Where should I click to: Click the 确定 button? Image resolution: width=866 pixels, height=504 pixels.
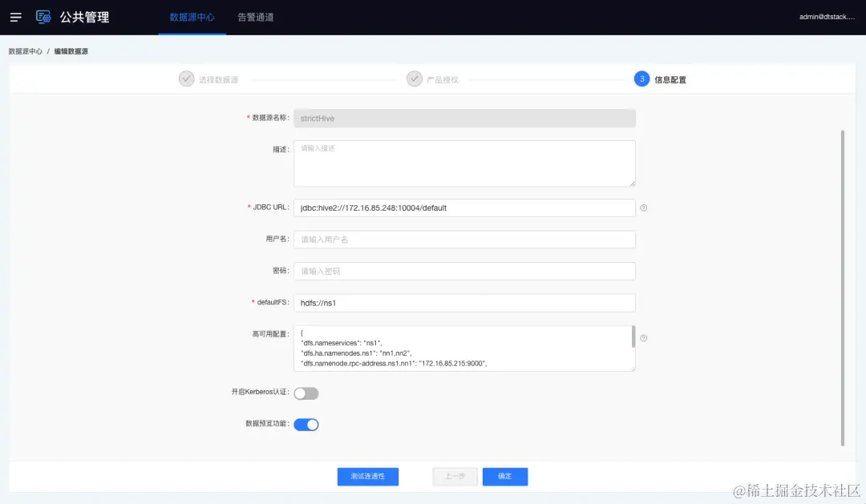click(505, 477)
